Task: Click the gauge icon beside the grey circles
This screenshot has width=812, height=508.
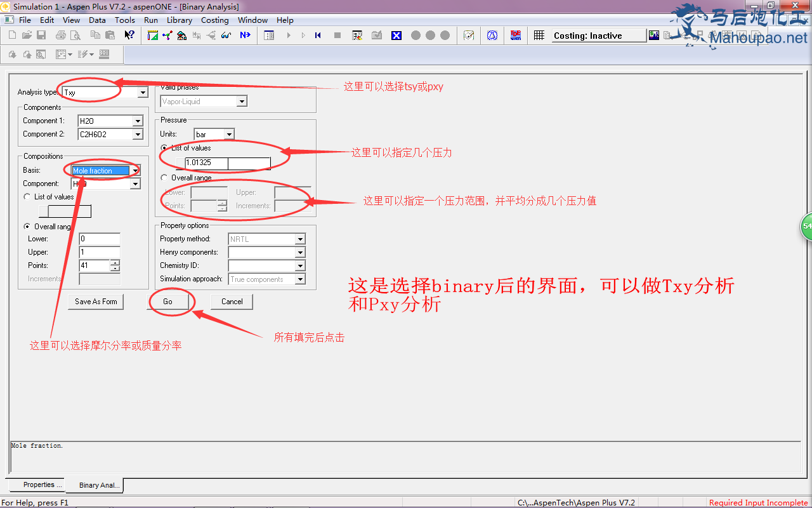Action: pos(469,36)
